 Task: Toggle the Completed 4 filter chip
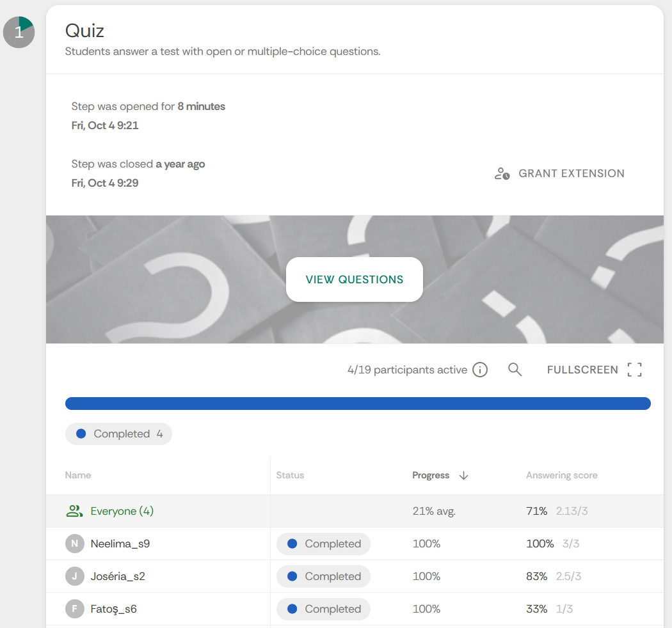118,434
